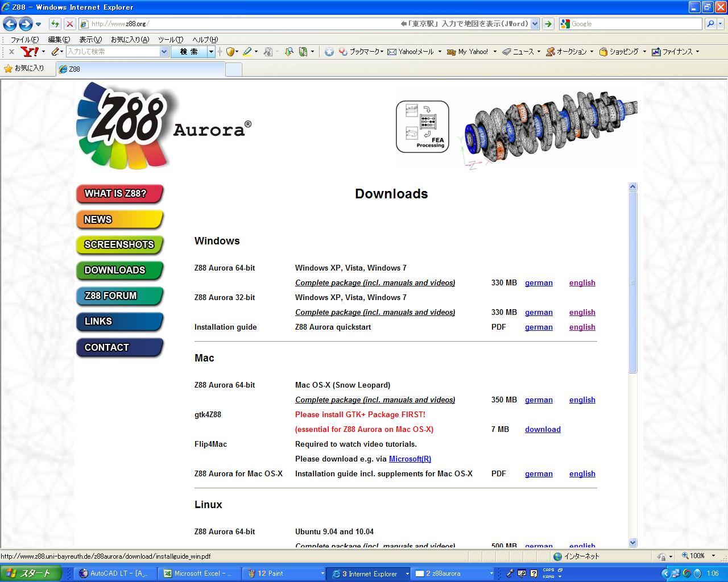
Task: Click the FEA Processing icon in header
Action: pos(423,127)
